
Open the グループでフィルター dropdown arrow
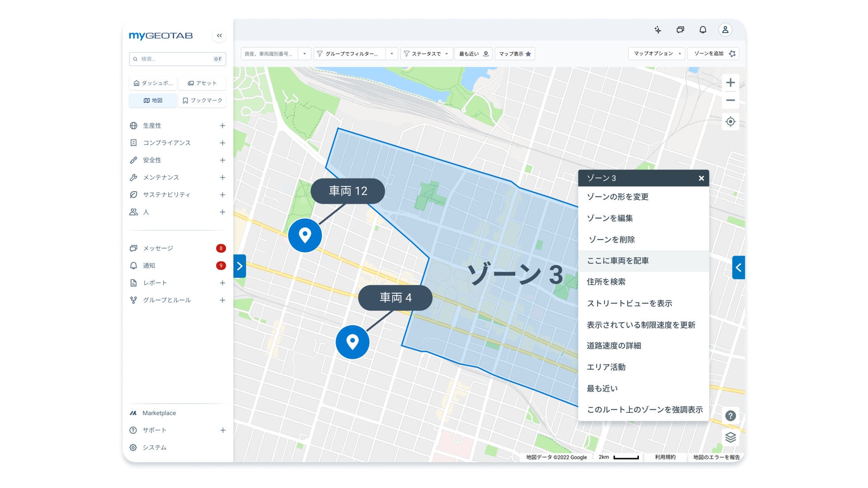(392, 54)
